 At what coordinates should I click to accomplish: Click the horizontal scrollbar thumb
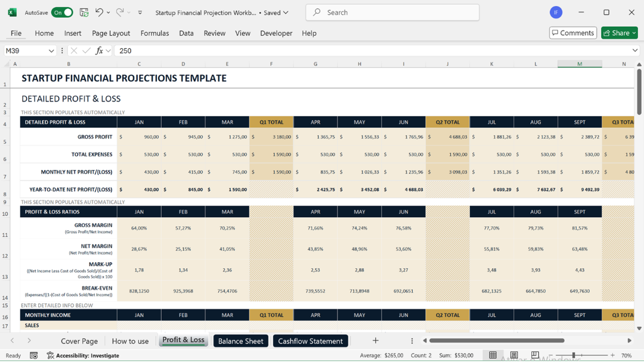(497, 340)
